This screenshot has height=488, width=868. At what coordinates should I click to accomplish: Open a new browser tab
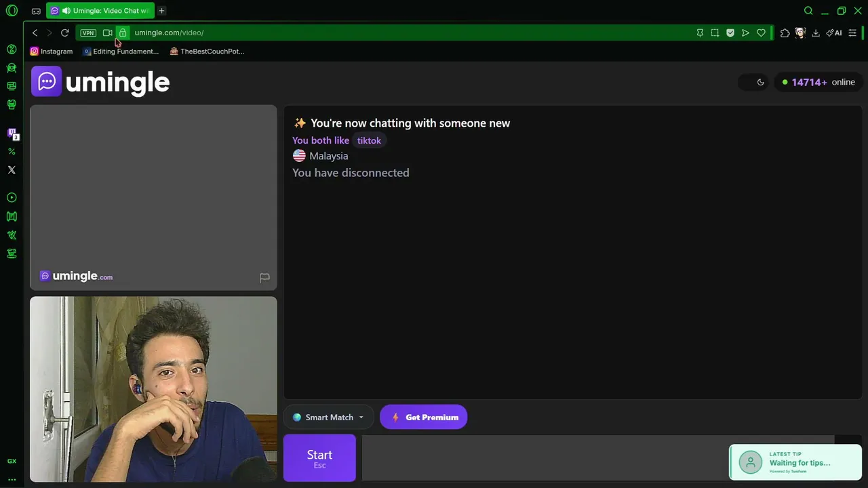point(161,11)
